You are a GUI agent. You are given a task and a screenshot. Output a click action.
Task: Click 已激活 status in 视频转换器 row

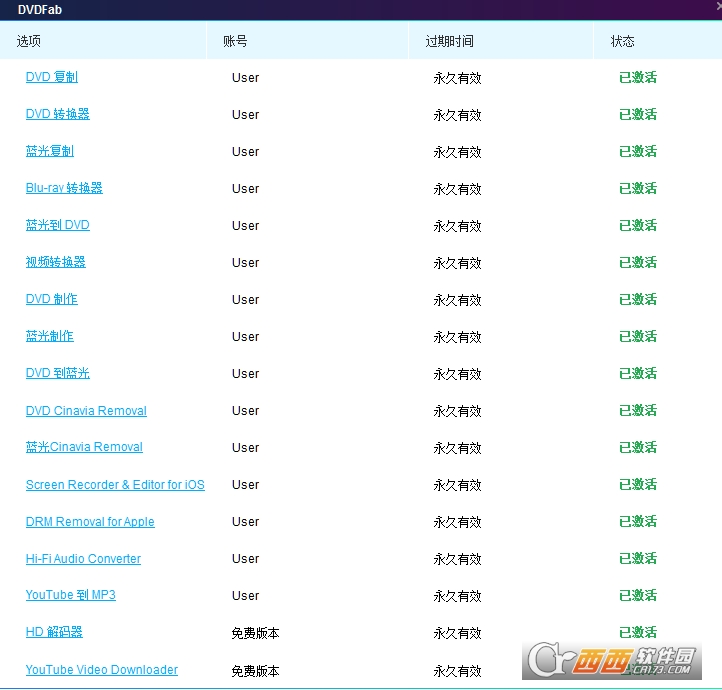tap(638, 262)
